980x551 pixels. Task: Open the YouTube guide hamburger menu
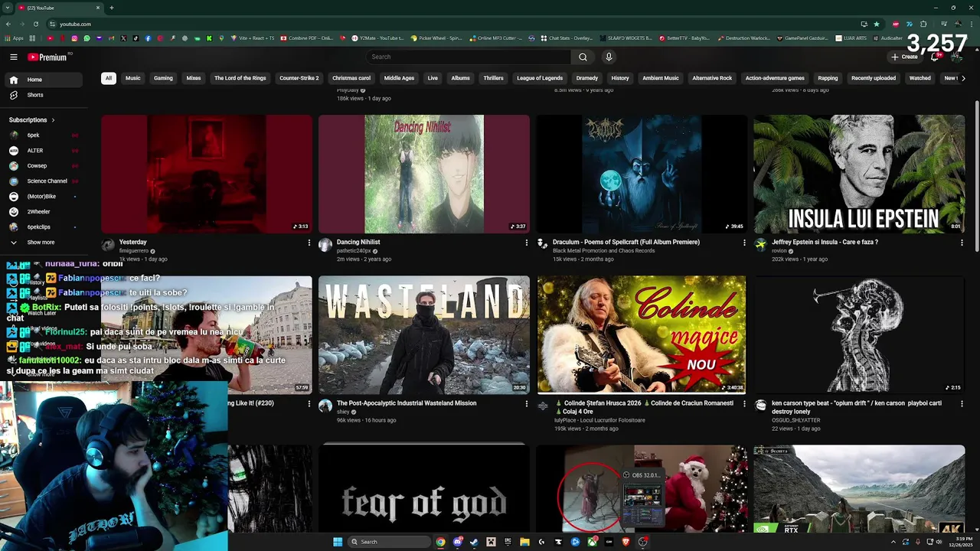[x=14, y=57]
